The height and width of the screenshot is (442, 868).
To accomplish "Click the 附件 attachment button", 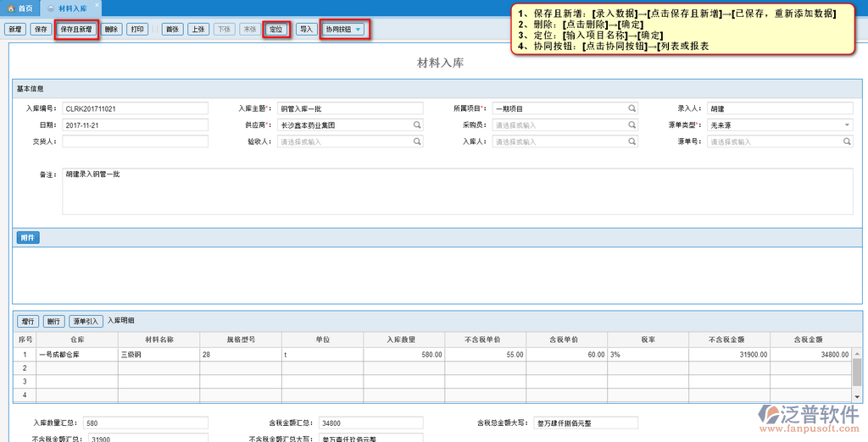I will [27, 238].
